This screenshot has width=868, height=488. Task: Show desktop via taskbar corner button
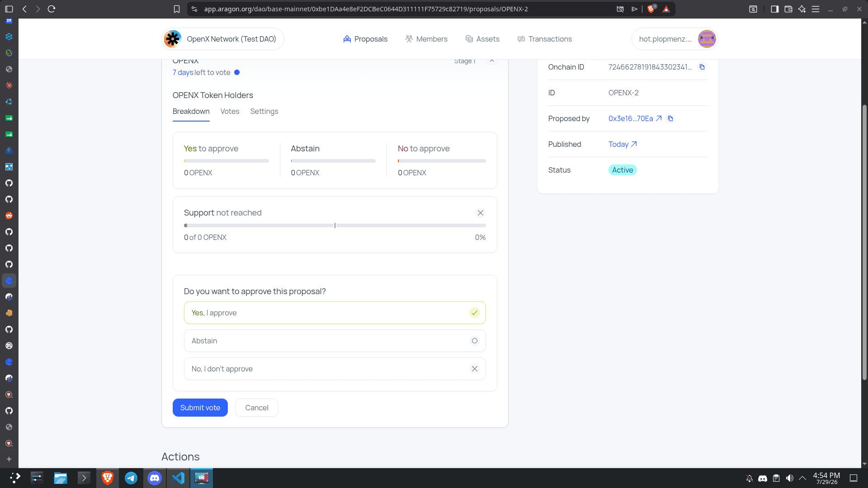pos(854,478)
